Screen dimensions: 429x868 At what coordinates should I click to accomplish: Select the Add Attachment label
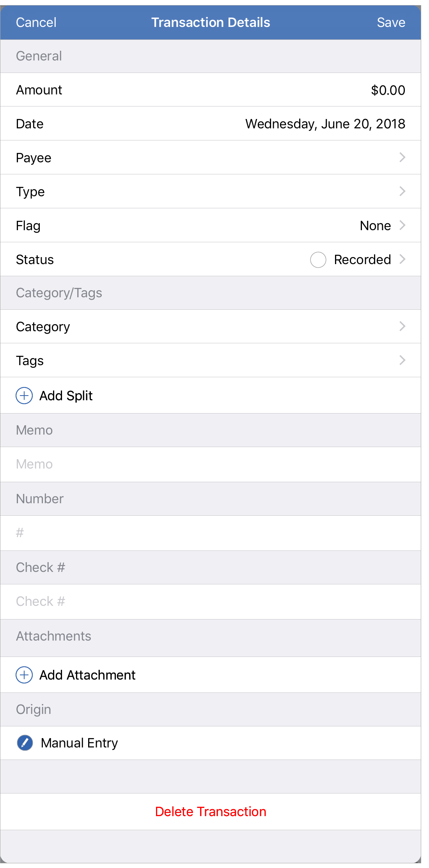[87, 675]
